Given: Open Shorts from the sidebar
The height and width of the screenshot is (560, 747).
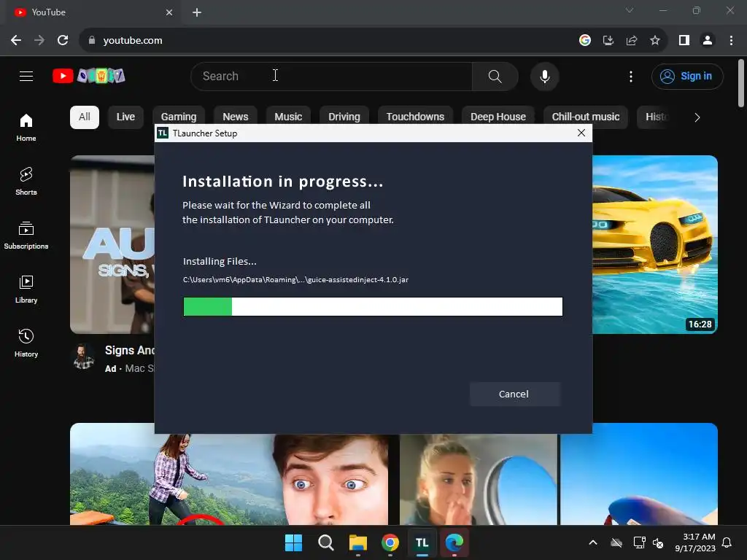Looking at the screenshot, I should click(26, 182).
